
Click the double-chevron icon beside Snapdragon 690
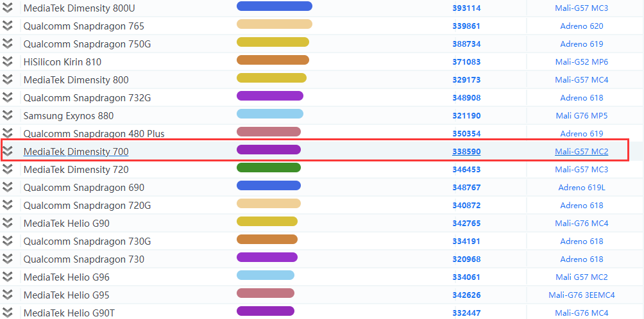(8, 188)
